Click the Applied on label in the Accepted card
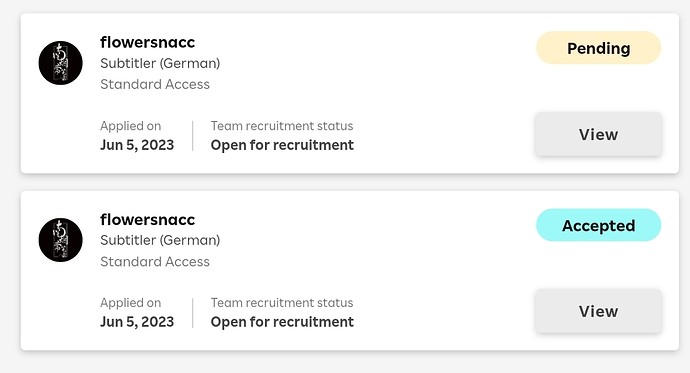 tap(131, 303)
